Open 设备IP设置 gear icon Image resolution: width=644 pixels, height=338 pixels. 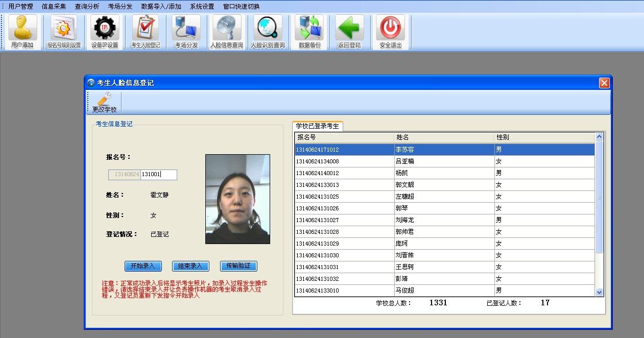click(105, 32)
